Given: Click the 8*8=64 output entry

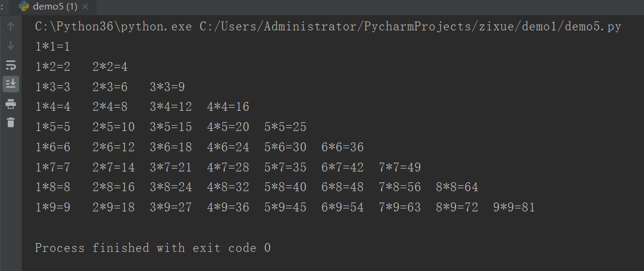Looking at the screenshot, I should click(x=457, y=187).
